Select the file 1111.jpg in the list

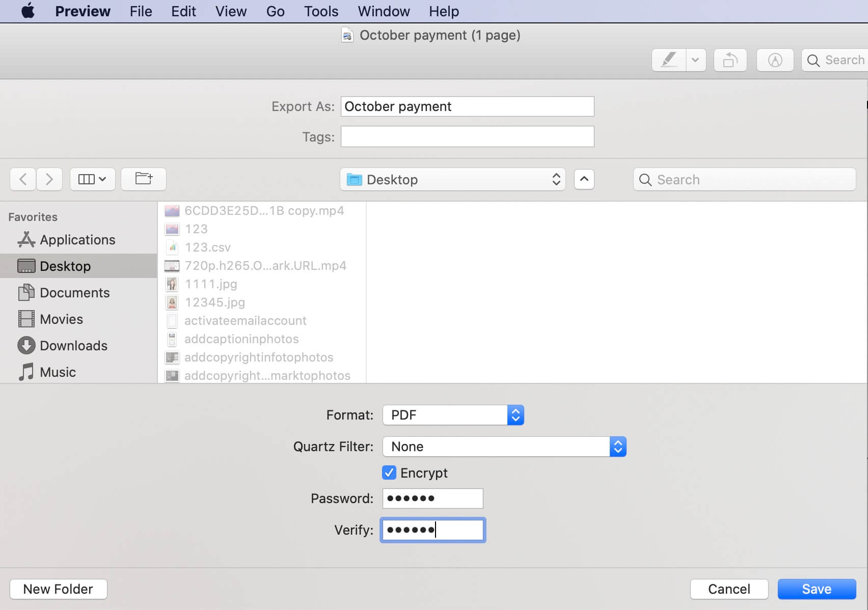[x=210, y=284]
